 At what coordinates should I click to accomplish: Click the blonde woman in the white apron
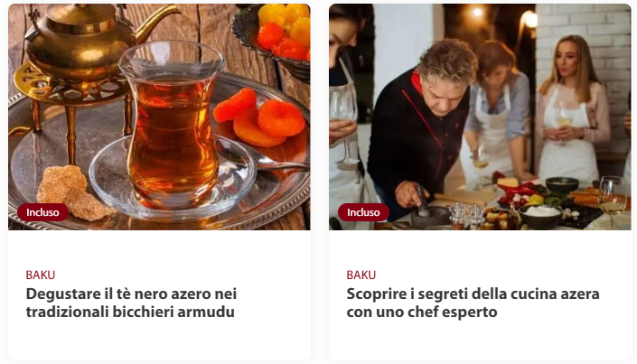coord(572,109)
